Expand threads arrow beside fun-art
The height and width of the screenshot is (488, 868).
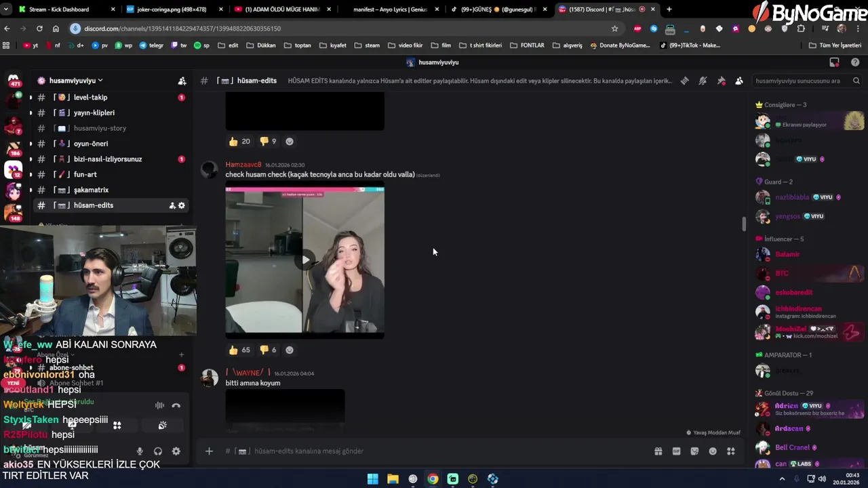click(x=31, y=175)
